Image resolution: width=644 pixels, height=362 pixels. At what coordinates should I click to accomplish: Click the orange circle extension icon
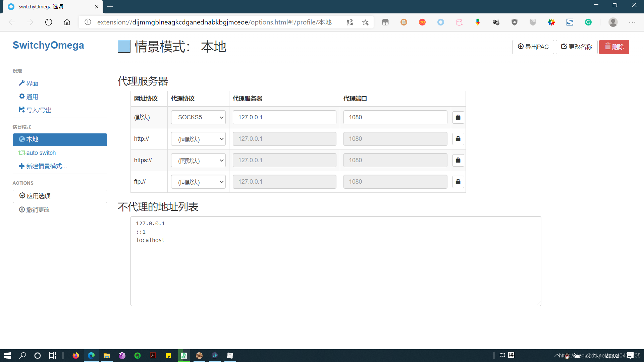click(x=404, y=22)
